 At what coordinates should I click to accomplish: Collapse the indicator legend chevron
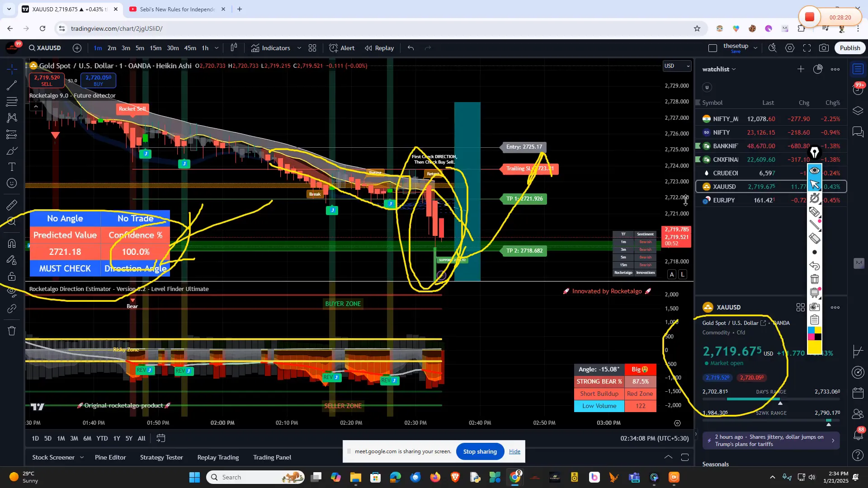coord(36,107)
